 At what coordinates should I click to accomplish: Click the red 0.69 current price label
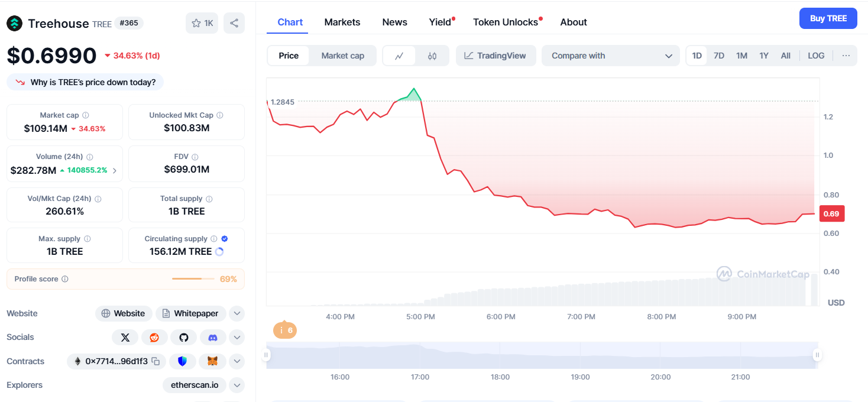(x=832, y=213)
